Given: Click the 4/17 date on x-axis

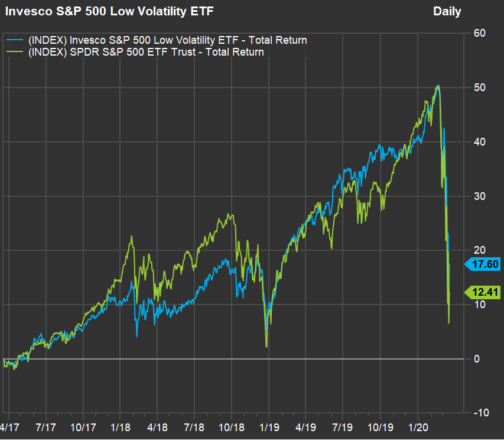Looking at the screenshot, I should pyautogui.click(x=9, y=426).
